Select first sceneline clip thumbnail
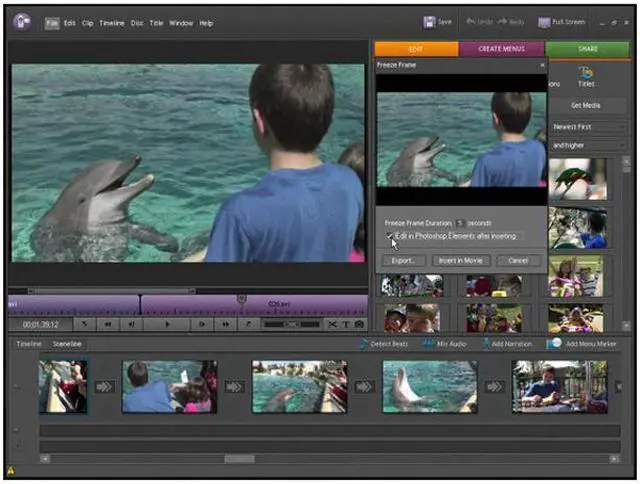Screen dimensions: 640x484 point(63,386)
